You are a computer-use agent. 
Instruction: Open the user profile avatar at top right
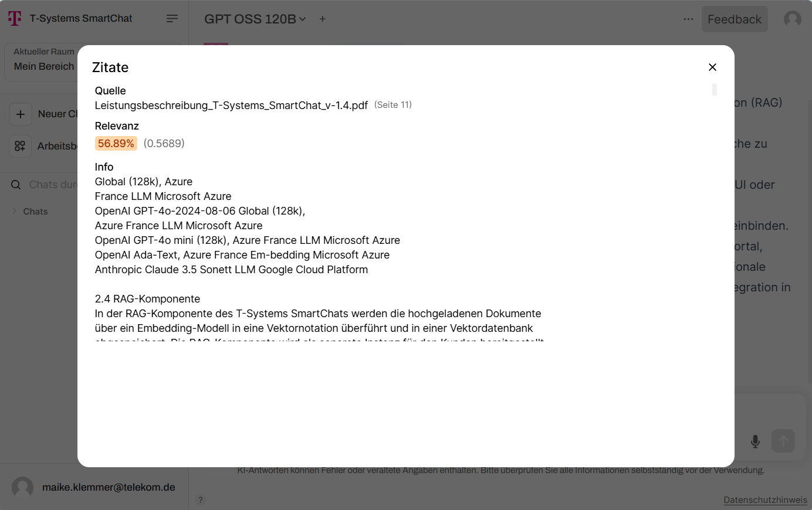[x=793, y=19]
